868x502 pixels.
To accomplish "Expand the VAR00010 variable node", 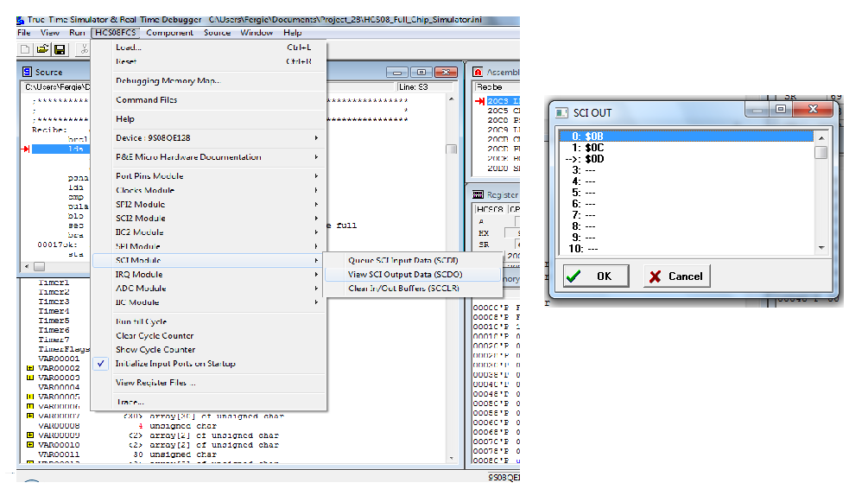I will coord(31,445).
